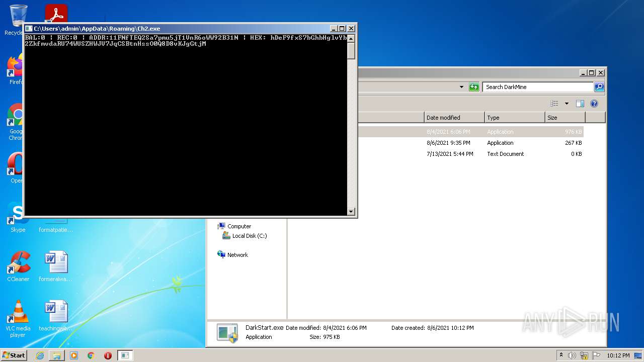Open the formatpatie file on desktop
This screenshot has width=644, height=362.
56,225
